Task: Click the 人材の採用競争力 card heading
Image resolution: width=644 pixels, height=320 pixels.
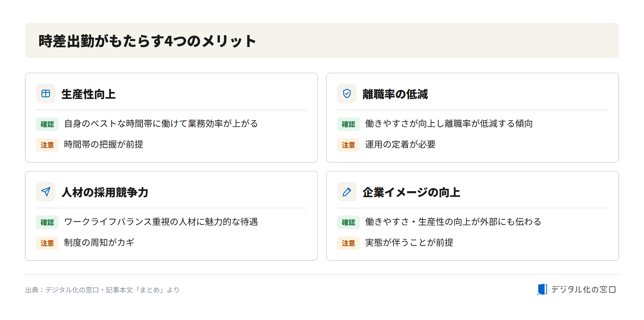Action: coord(105,192)
